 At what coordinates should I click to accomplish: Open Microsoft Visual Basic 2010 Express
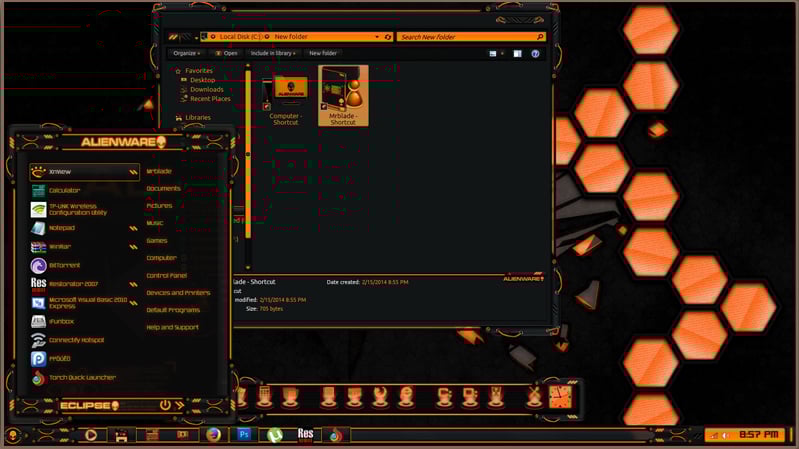pyautogui.click(x=88, y=303)
